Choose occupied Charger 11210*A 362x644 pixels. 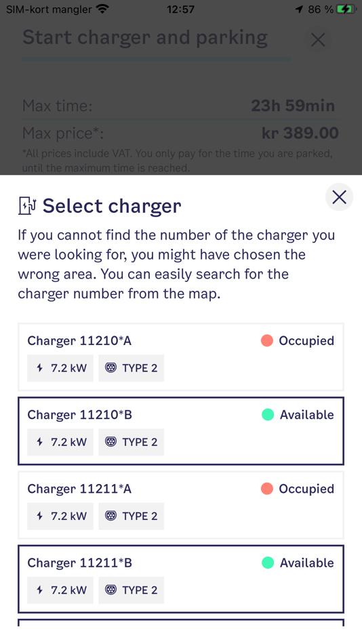pos(181,357)
